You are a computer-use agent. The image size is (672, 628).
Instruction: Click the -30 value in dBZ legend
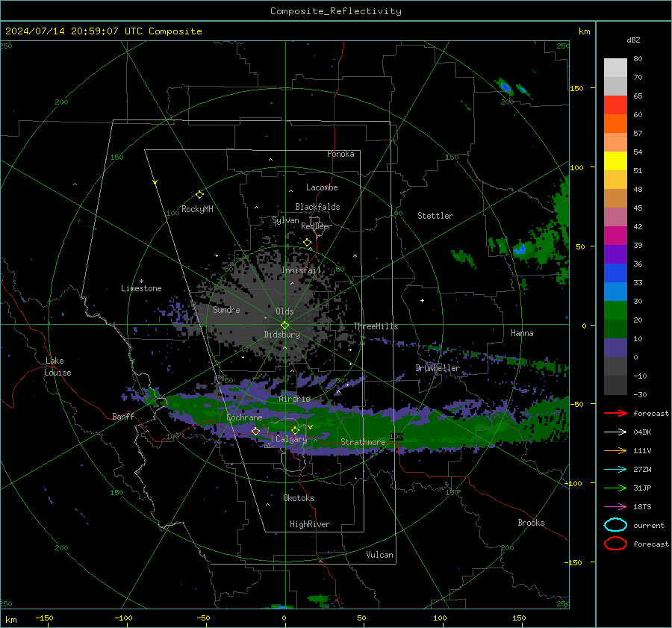click(x=640, y=394)
